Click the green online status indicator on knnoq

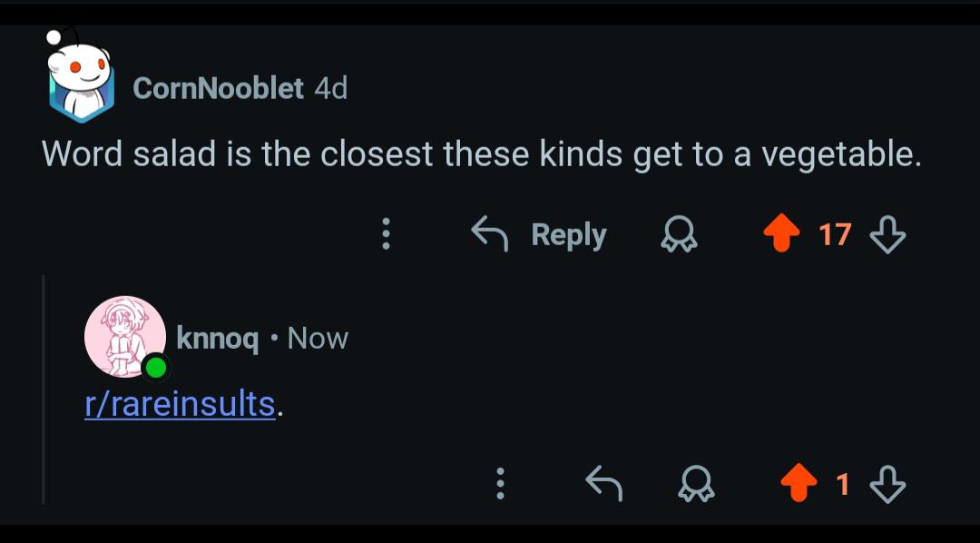pos(157,367)
